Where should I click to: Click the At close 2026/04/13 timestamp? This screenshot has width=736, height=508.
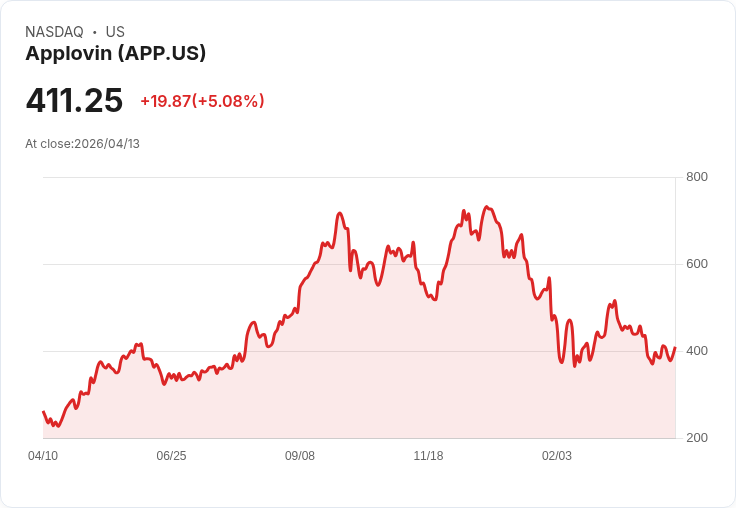(82, 144)
